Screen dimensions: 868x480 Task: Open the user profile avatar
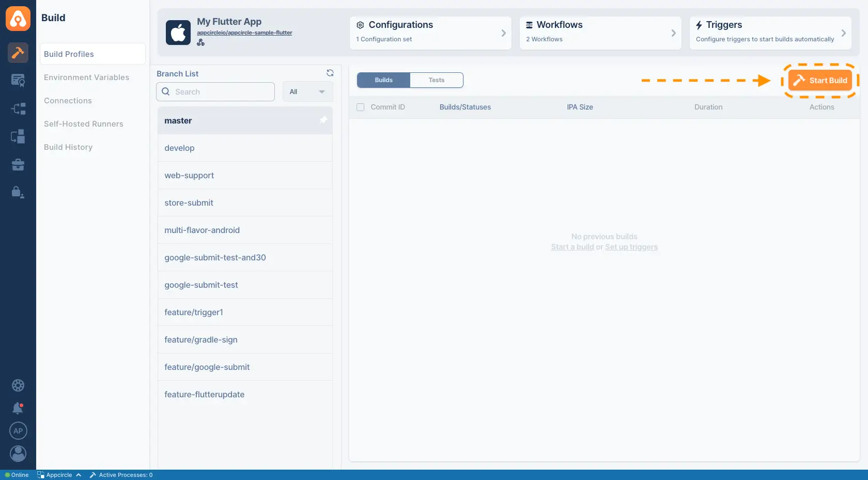tap(18, 454)
